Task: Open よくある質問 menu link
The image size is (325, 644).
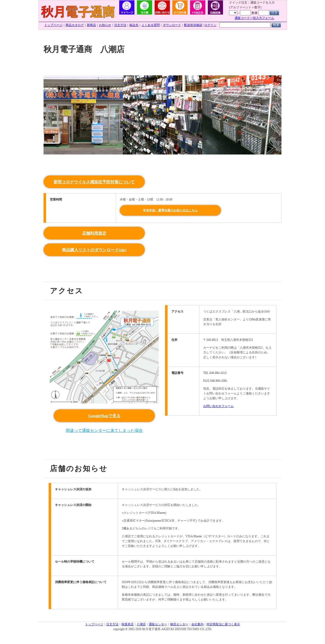Action: pyautogui.click(x=151, y=25)
